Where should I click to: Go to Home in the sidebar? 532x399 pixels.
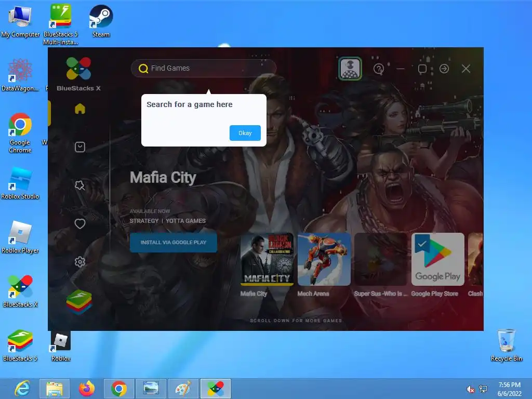coord(79,109)
